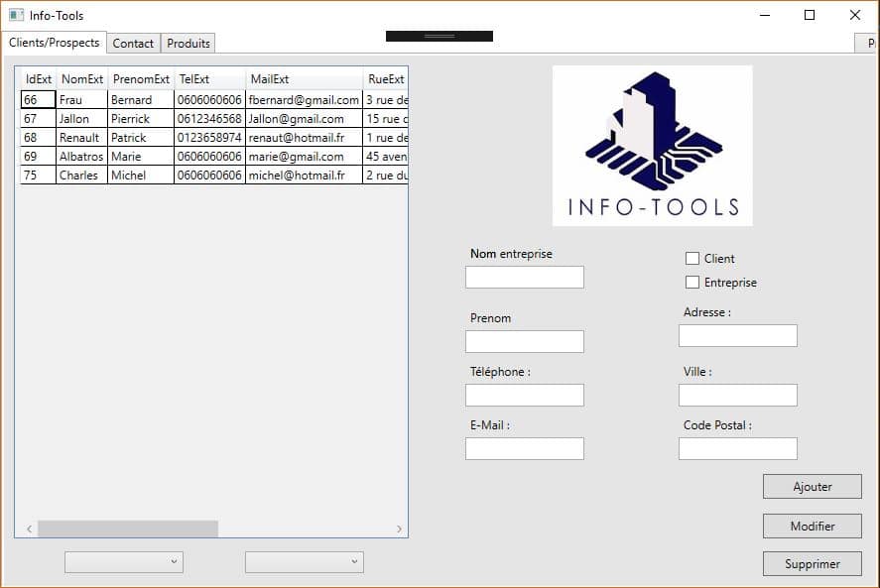The image size is (880, 588).
Task: Select the Michel first name cell
Action: [x=141, y=176]
